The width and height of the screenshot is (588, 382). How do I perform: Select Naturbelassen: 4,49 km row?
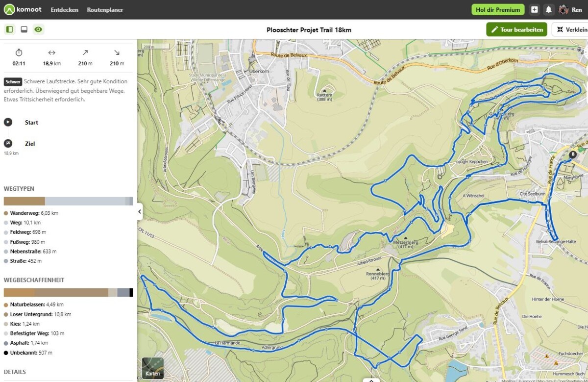(x=33, y=305)
